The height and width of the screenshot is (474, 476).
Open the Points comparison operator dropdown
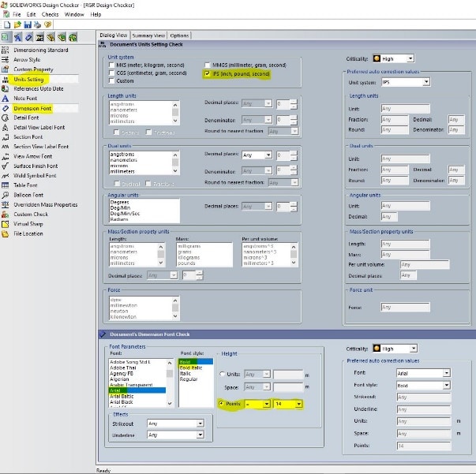tap(267, 404)
